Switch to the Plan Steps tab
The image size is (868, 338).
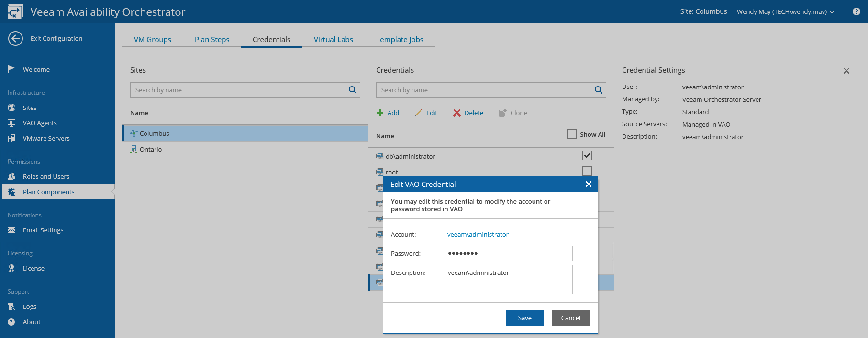pyautogui.click(x=212, y=39)
